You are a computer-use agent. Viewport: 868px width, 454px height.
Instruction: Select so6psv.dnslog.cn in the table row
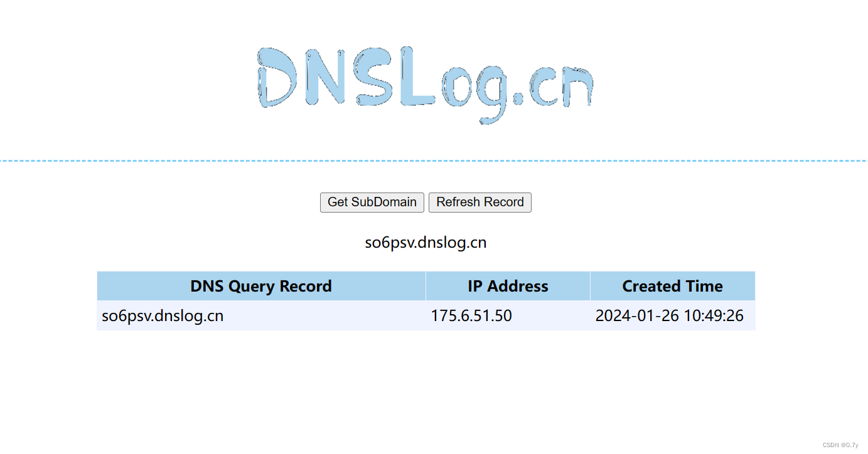coord(163,315)
